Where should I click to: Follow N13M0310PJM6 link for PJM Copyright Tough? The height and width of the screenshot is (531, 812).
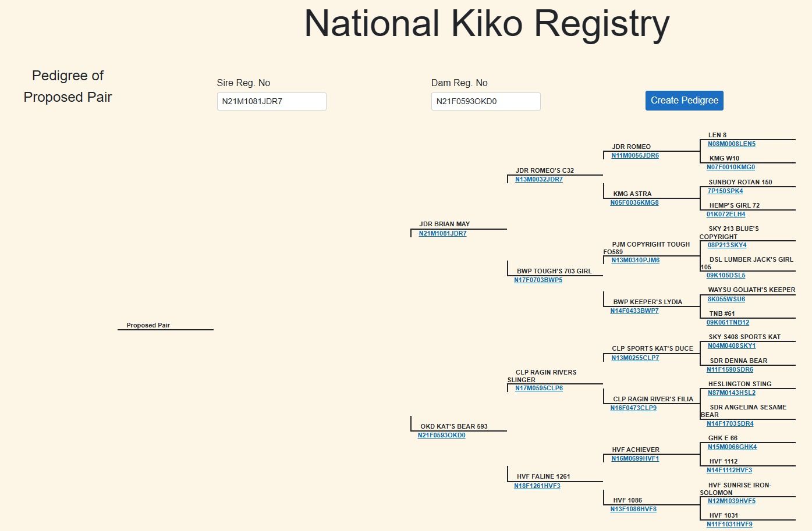(x=636, y=260)
